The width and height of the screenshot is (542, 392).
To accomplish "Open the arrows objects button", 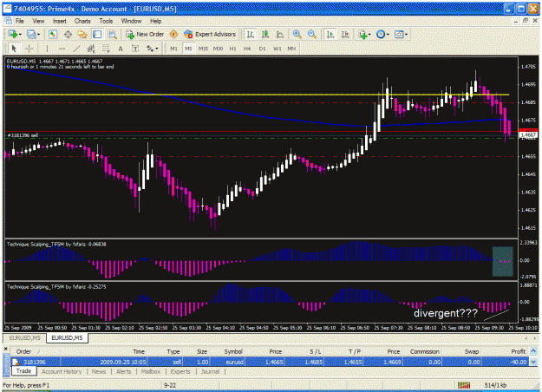I will tap(150, 49).
